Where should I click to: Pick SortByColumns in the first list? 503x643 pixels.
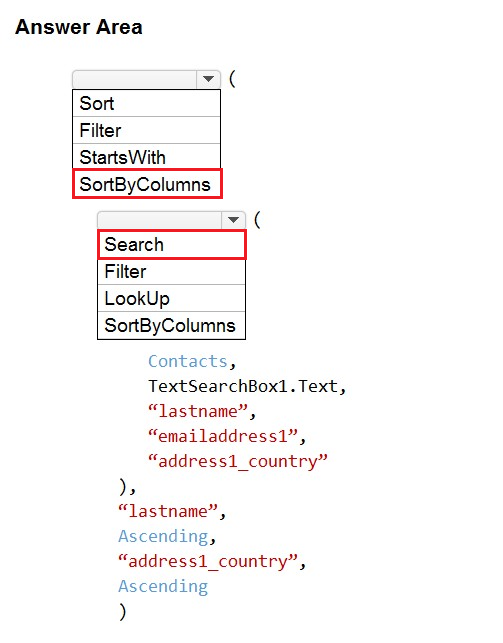(147, 184)
